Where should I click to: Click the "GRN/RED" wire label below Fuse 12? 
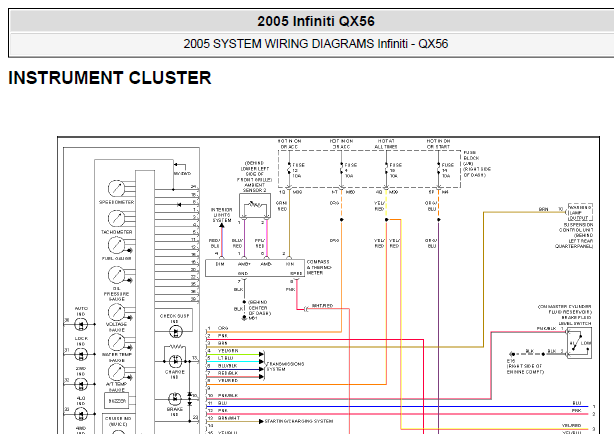pyautogui.click(x=282, y=206)
